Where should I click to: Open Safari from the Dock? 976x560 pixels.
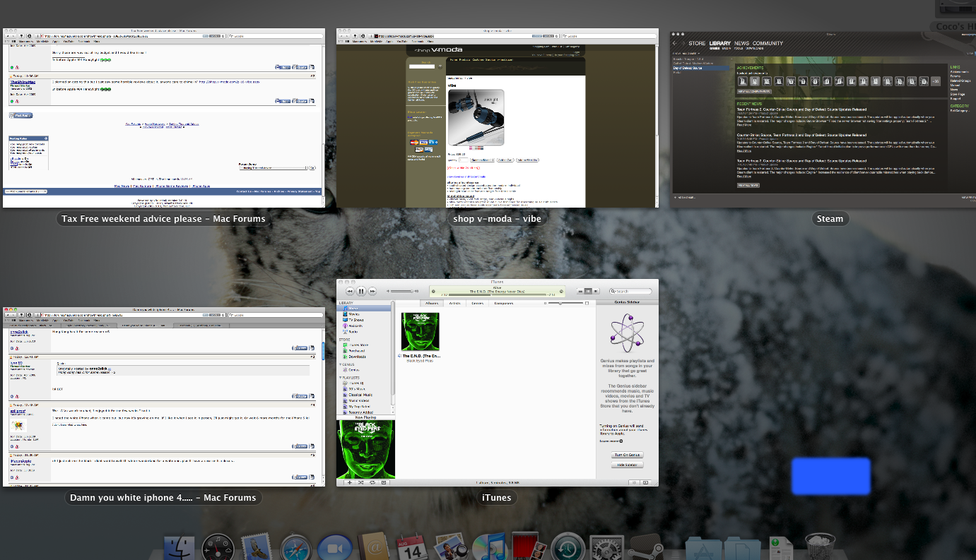(295, 548)
